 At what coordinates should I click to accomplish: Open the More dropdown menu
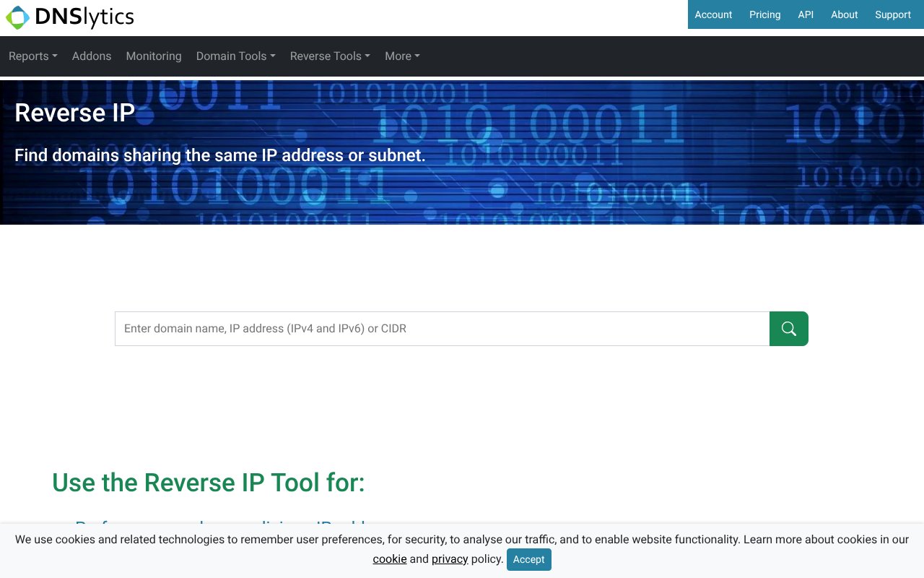(401, 56)
